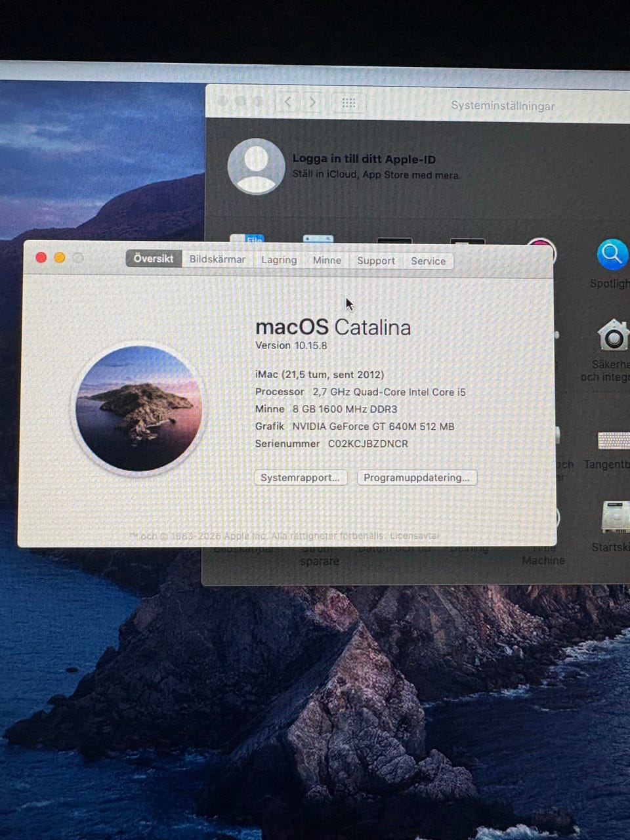
Task: Open the Startskiva disk icon
Action: coord(616,516)
